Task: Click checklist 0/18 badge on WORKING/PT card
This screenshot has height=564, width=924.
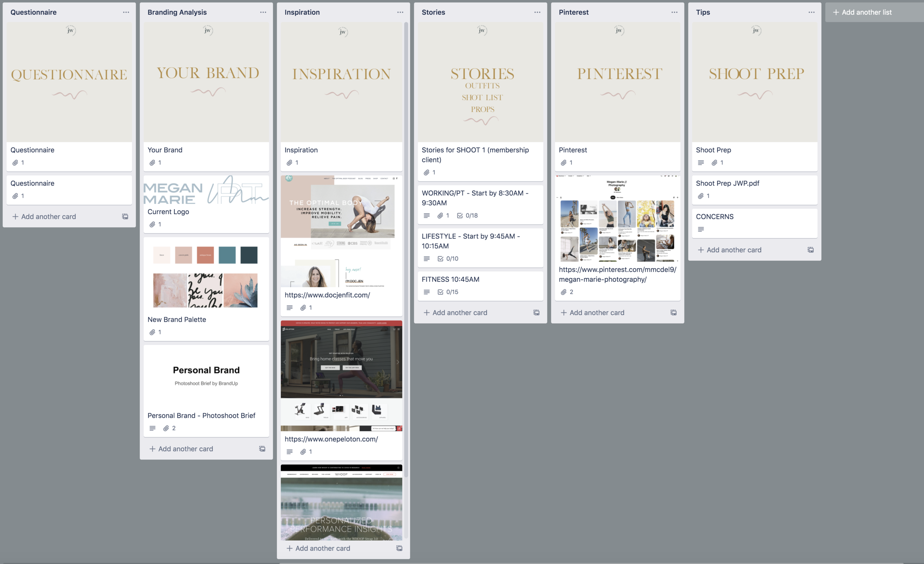Action: (467, 215)
